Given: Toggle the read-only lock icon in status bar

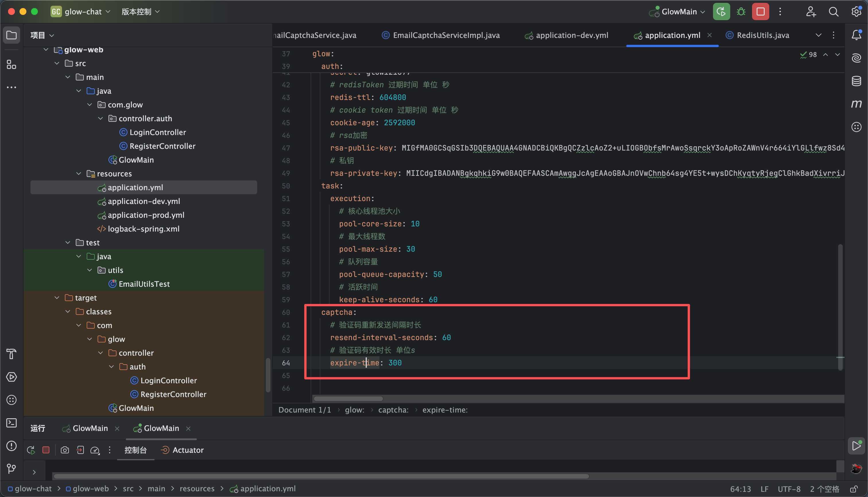Looking at the screenshot, I should (x=854, y=489).
